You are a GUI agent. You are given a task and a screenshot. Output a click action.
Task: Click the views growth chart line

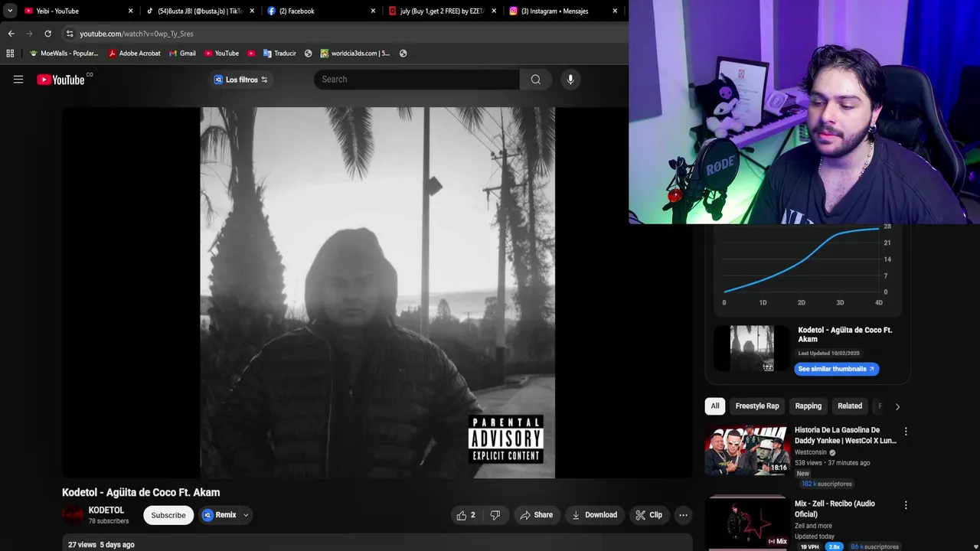[x=802, y=259]
